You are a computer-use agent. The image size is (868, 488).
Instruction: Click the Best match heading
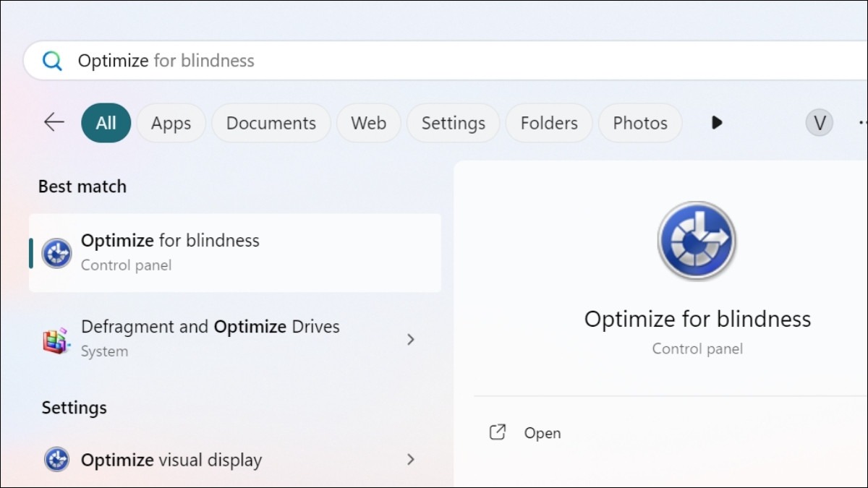(x=82, y=187)
